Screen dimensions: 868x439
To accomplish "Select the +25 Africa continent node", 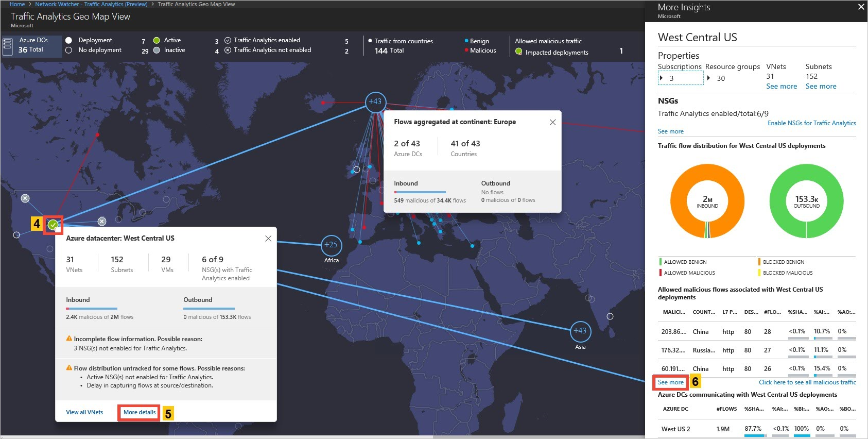I will point(331,245).
